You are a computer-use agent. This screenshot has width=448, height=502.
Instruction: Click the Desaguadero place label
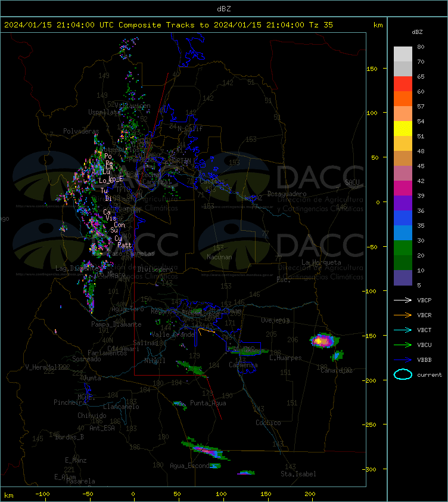[287, 194]
